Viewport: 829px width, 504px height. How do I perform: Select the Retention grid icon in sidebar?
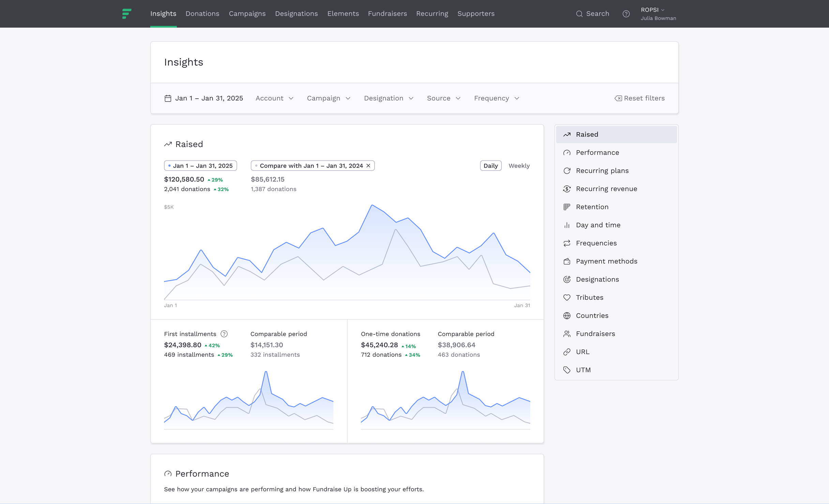pos(567,207)
